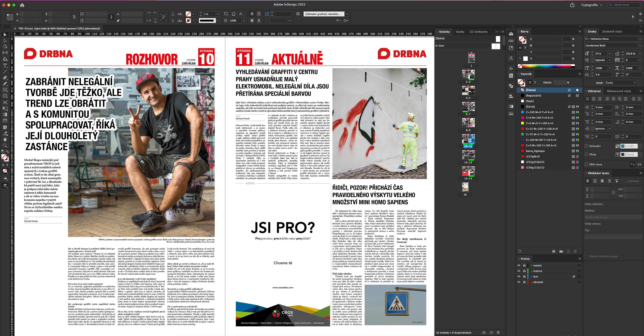Open the Odstavcové styly tab
644x336 pixels.
coord(619,91)
